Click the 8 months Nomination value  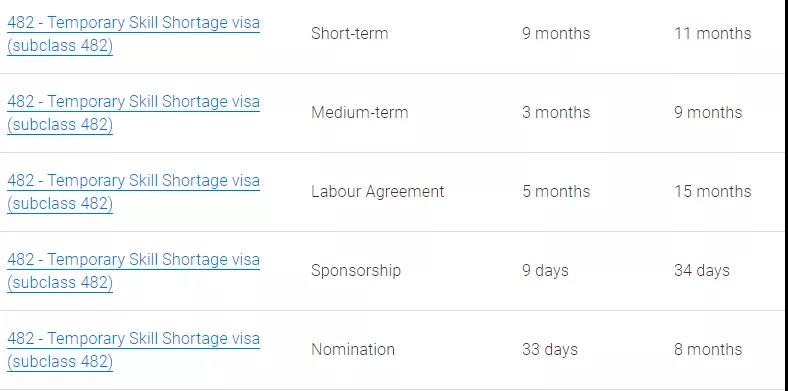tap(708, 349)
